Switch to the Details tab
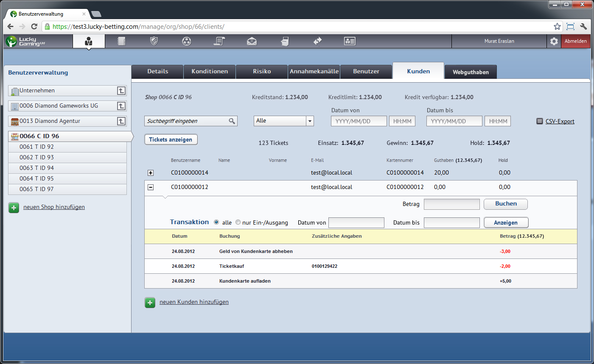Viewport: 594px width, 364px height. (x=157, y=71)
